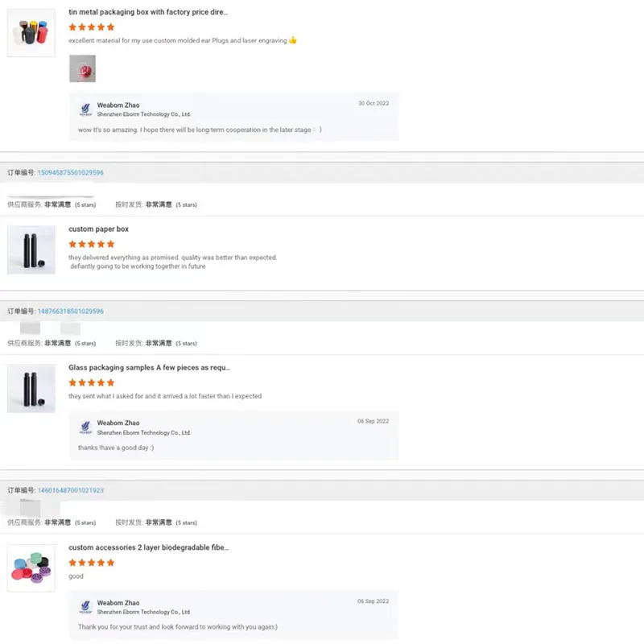Viewport: 644px width, 644px height.
Task: Open the custom accessories colorful lids thumbnail
Action: 31,568
